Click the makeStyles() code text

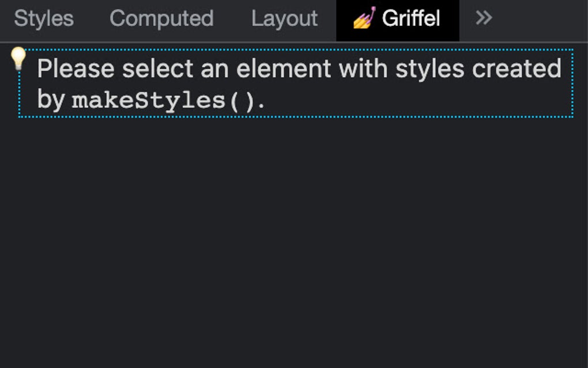[x=163, y=101]
